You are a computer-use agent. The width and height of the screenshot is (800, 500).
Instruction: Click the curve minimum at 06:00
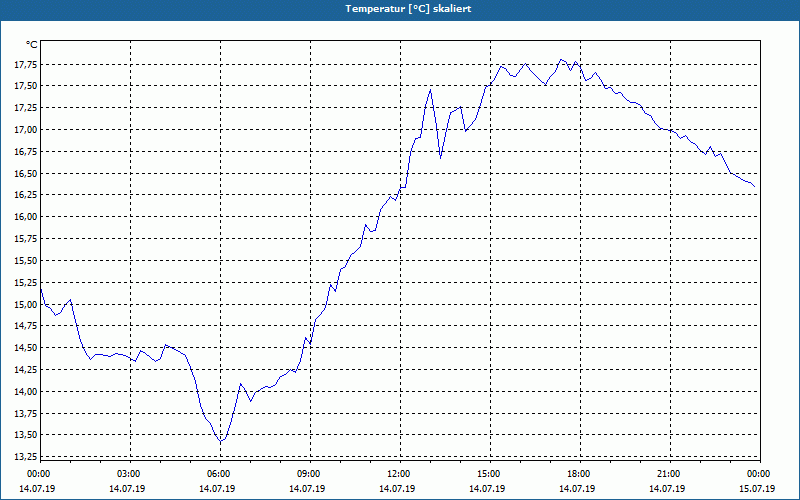pyautogui.click(x=221, y=441)
